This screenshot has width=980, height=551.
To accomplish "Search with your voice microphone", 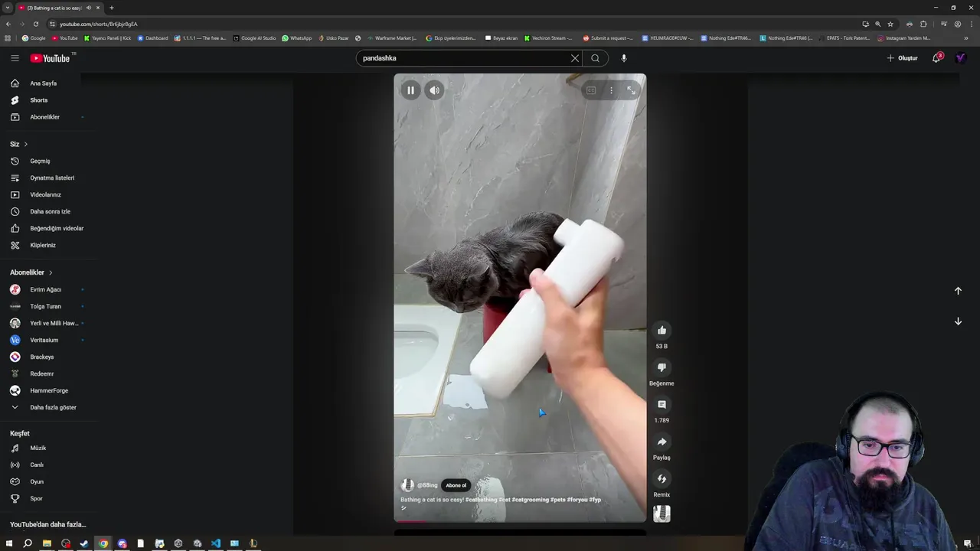I will click(624, 58).
